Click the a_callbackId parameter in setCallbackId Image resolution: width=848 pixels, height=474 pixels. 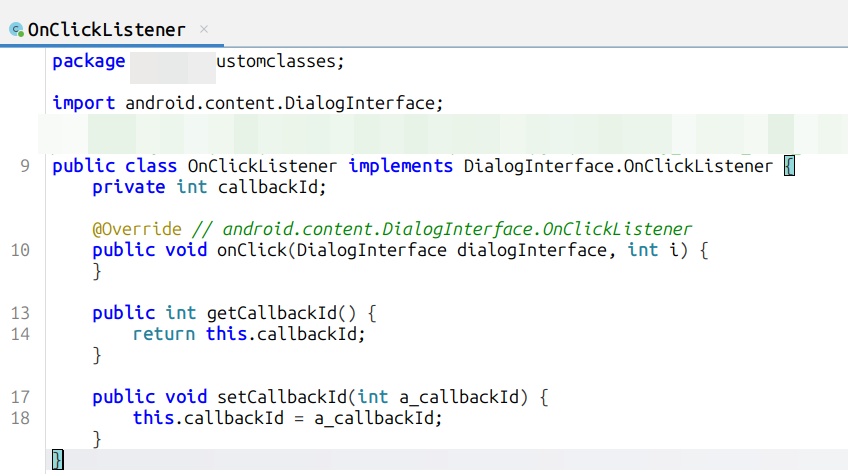pos(459,397)
